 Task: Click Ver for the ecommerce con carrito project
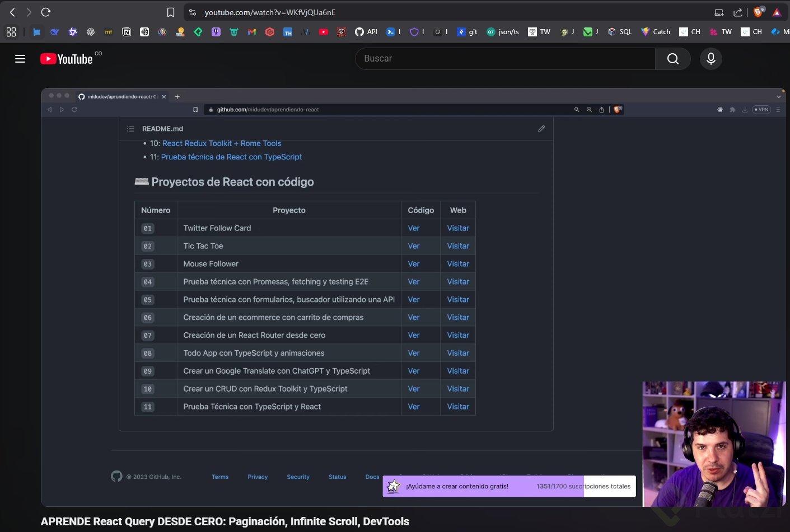[414, 318]
